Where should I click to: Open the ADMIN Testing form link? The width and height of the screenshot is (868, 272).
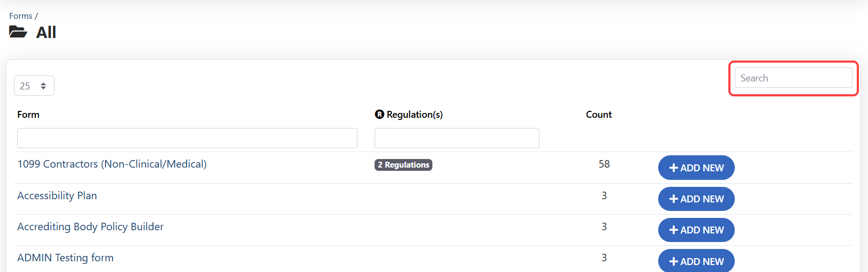[x=65, y=258]
